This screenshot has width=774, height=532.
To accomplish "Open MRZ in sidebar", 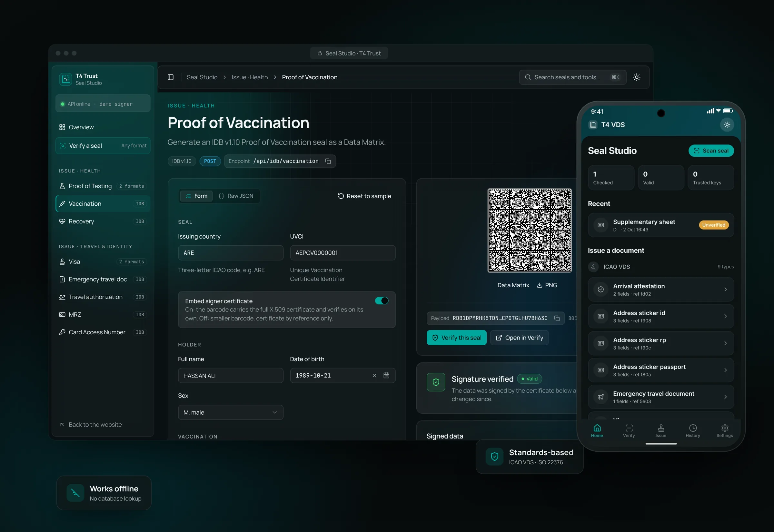I will pyautogui.click(x=103, y=315).
